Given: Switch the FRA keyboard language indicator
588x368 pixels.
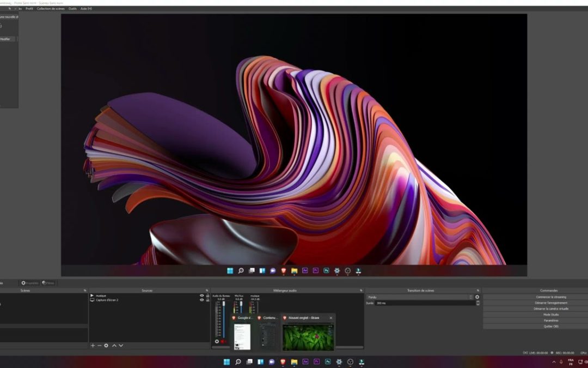Looking at the screenshot, I should 571,362.
